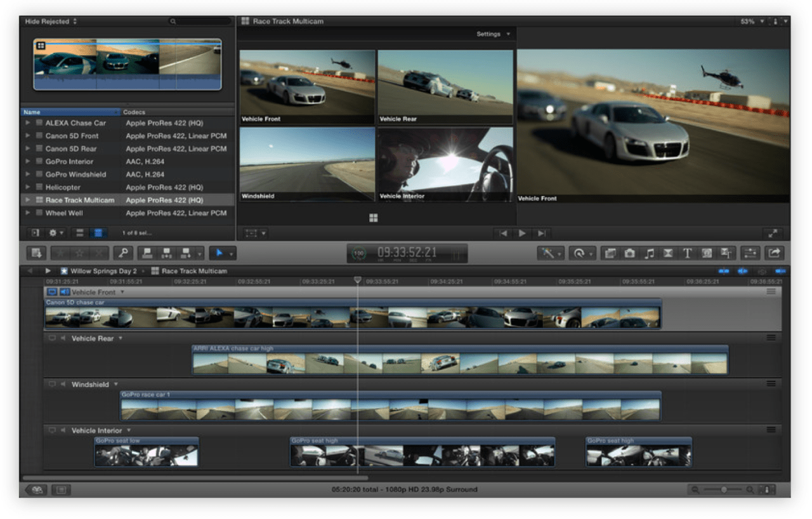Select the GoPro Interior clip row
Image resolution: width=812 pixels, height=519 pixels.
[128, 162]
